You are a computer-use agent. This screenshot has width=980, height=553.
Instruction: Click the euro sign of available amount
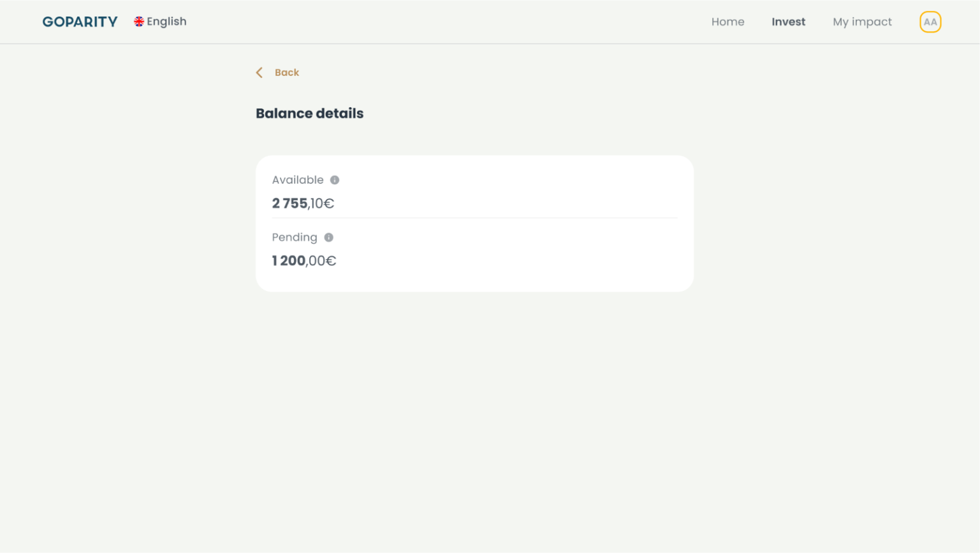[x=329, y=204]
